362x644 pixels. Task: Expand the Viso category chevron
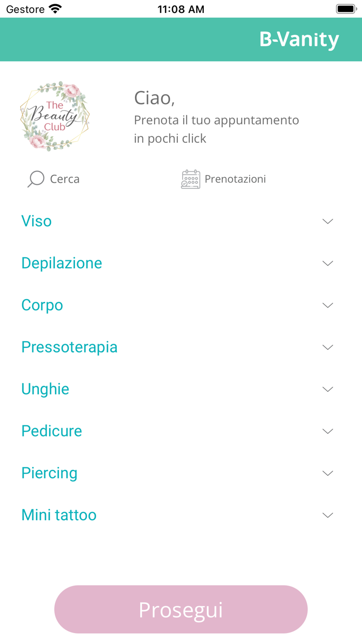tap(327, 222)
